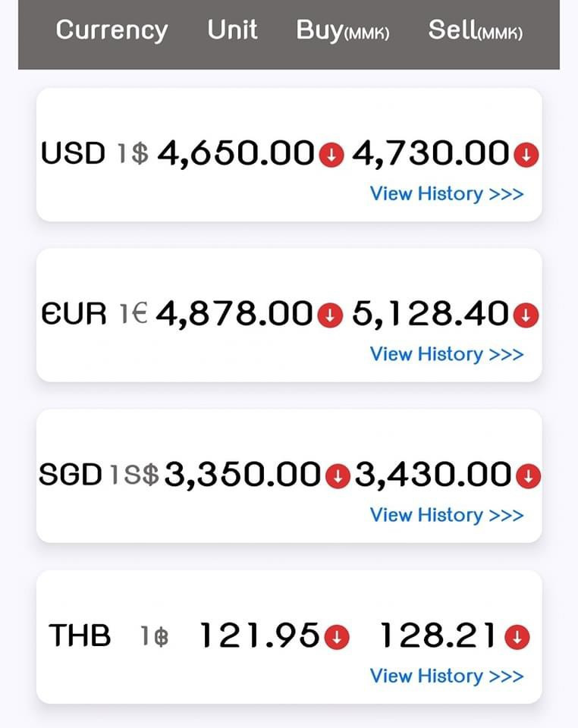Open View History for USD
The height and width of the screenshot is (728, 578).
(446, 193)
